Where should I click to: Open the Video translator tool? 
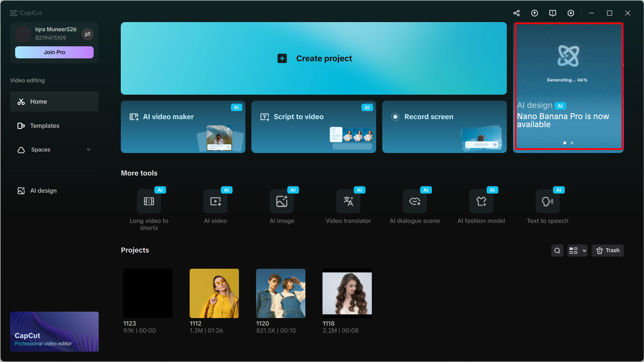[348, 201]
